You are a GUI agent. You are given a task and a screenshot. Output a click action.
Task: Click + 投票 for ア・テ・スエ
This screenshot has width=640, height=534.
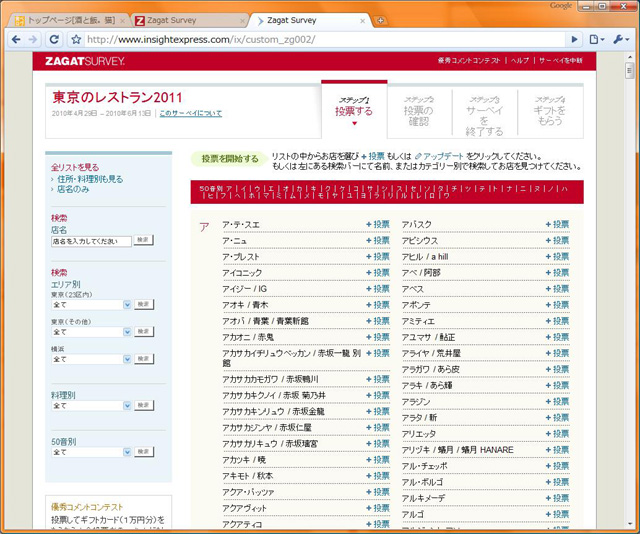coord(378,225)
